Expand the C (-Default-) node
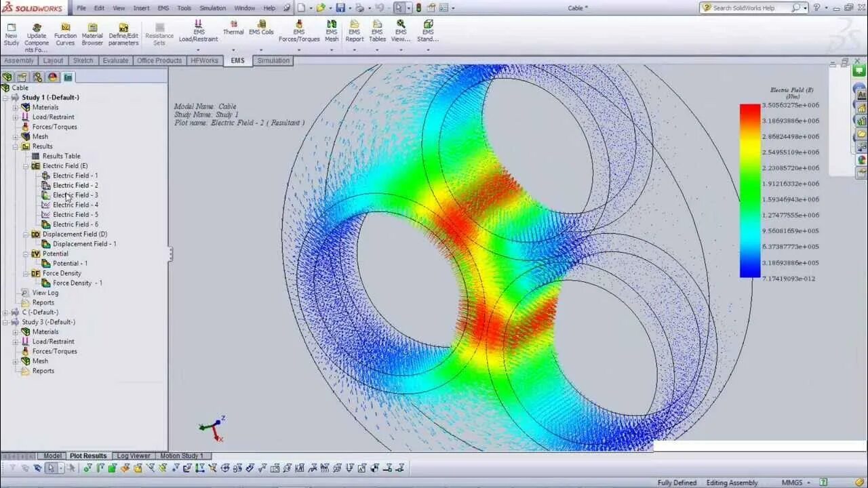The width and height of the screenshot is (868, 488). tap(5, 312)
